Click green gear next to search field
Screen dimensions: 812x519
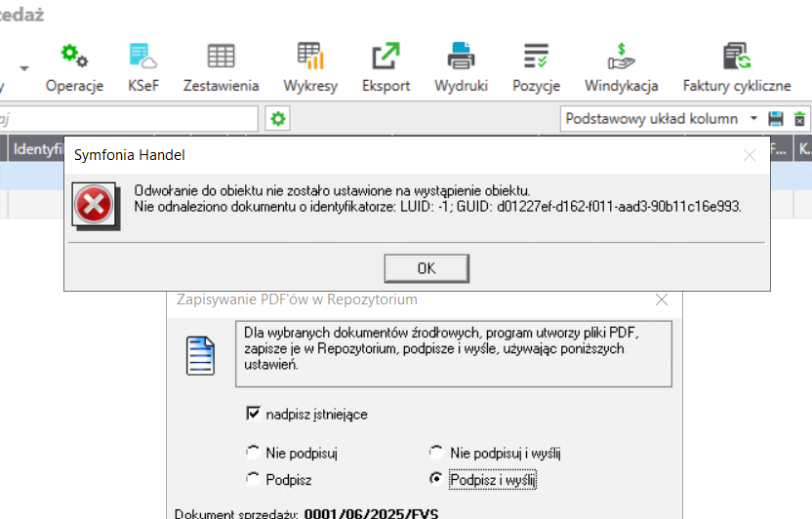pos(278,118)
